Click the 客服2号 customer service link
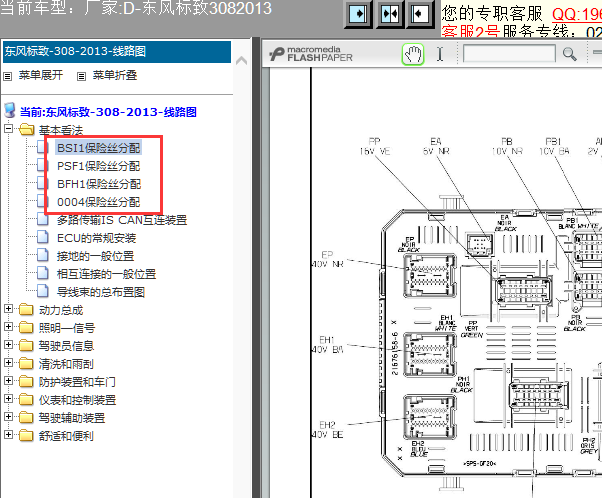Viewport: 602px width, 498px height. coord(470,31)
